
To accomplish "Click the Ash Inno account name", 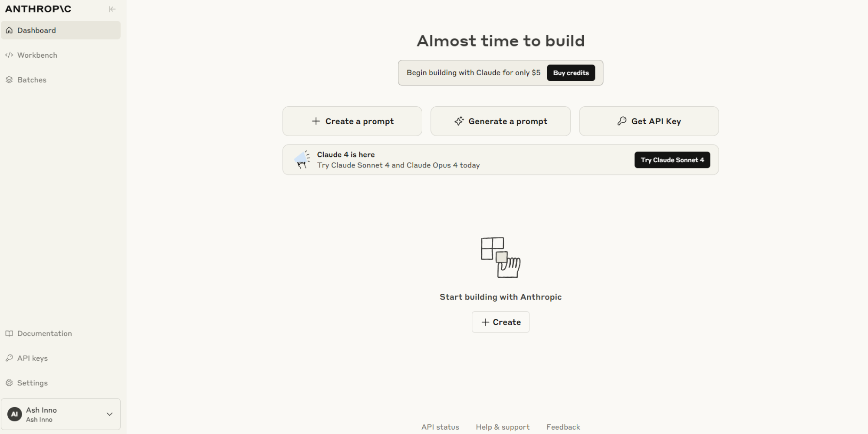I will tap(41, 410).
